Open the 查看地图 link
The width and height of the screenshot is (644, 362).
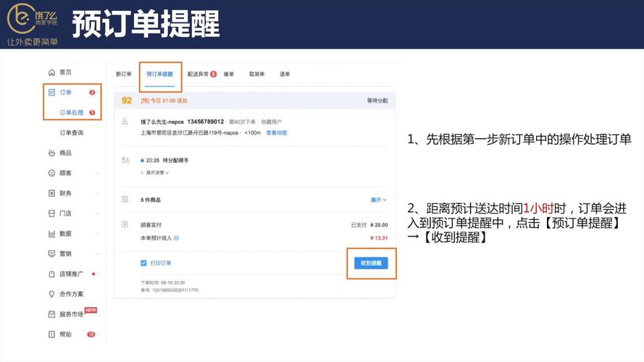[277, 132]
